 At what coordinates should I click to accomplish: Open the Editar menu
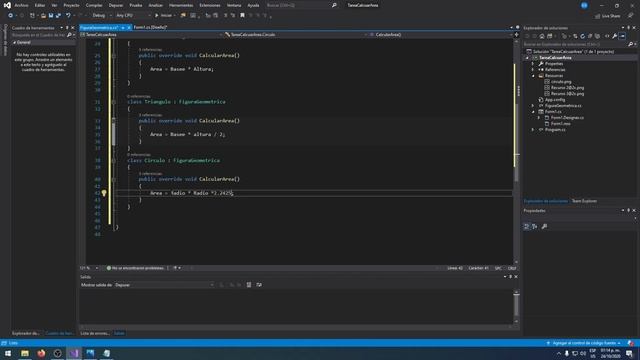[40, 5]
